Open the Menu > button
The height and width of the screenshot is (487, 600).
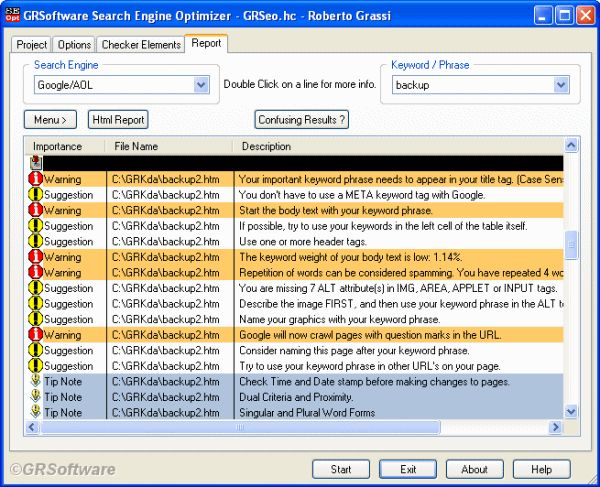[50, 120]
